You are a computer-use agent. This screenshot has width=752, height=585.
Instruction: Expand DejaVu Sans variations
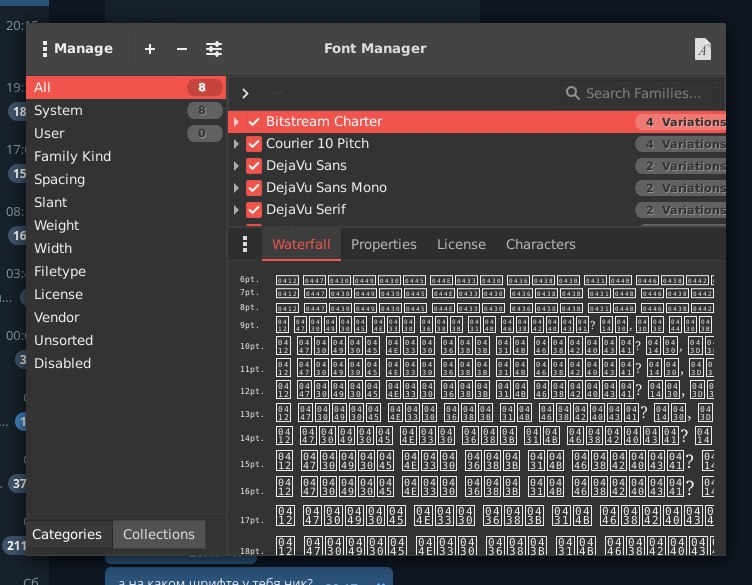[236, 166]
